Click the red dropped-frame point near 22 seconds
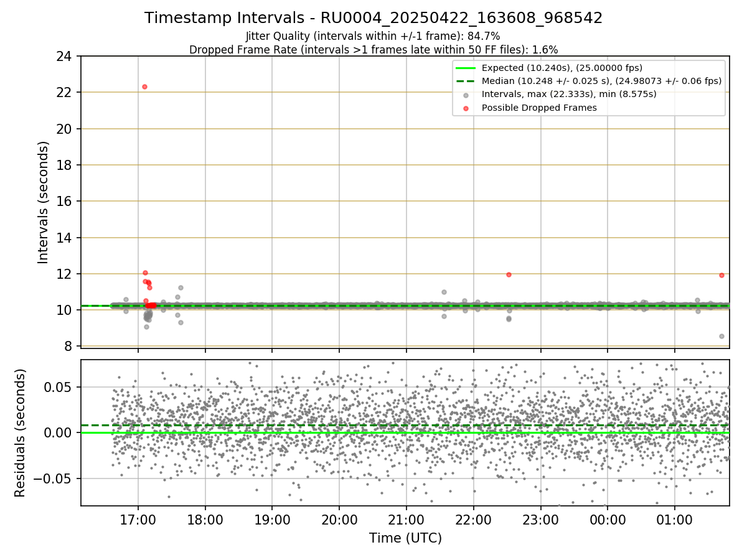Screen dimensions: 747x560 [144, 86]
